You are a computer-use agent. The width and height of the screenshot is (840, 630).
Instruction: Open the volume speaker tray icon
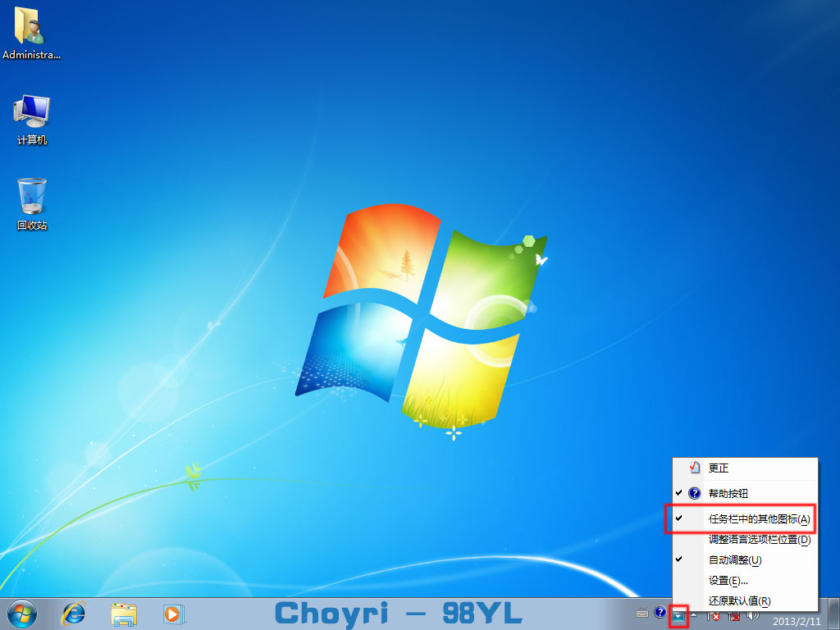753,617
